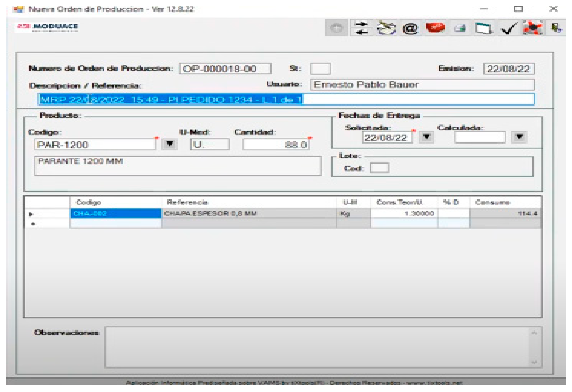Click the % D column header
Image resolution: width=572 pixels, height=392 pixels.
coord(454,202)
